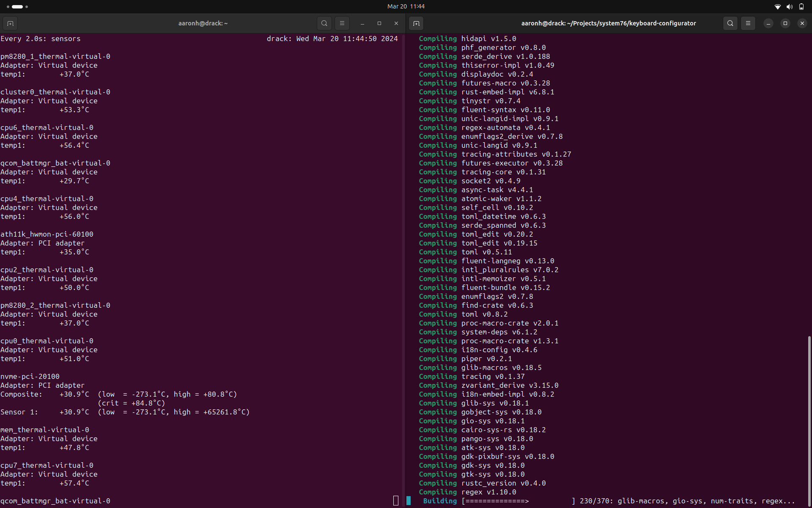Screen dimensions: 812x508
Task: Open hamburger menu of keyboard-configurator terminal
Action: click(748, 23)
